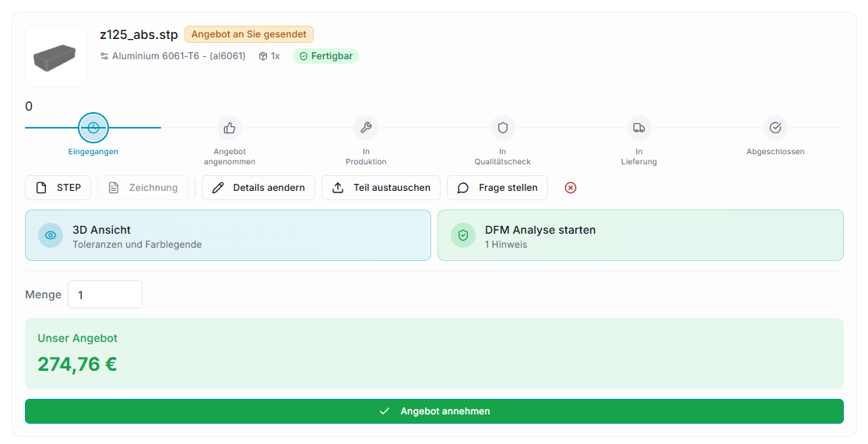Click the red circled X delete icon

click(570, 188)
